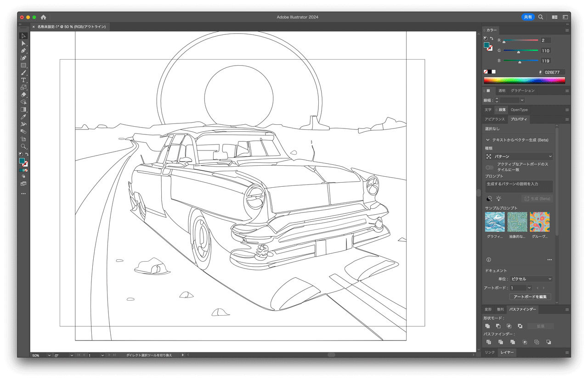This screenshot has height=380, width=588.
Task: Pick the Eyedropper tool
Action: (x=23, y=117)
